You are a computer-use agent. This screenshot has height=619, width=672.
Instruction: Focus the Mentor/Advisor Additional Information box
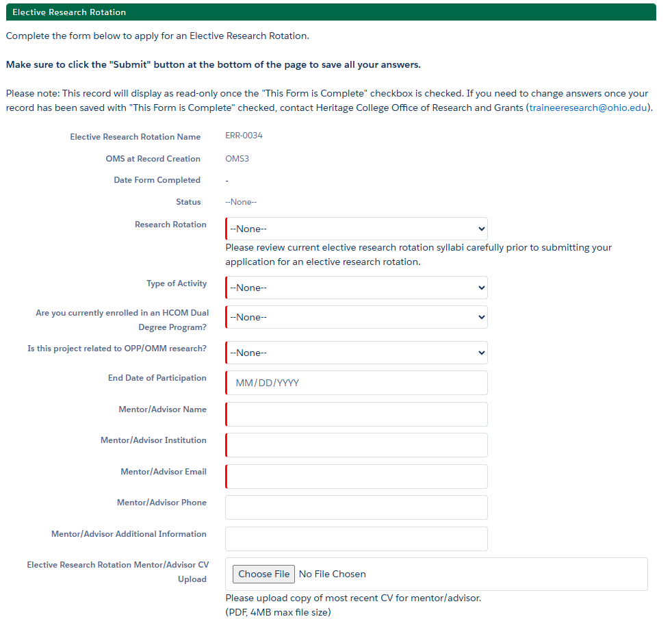356,539
